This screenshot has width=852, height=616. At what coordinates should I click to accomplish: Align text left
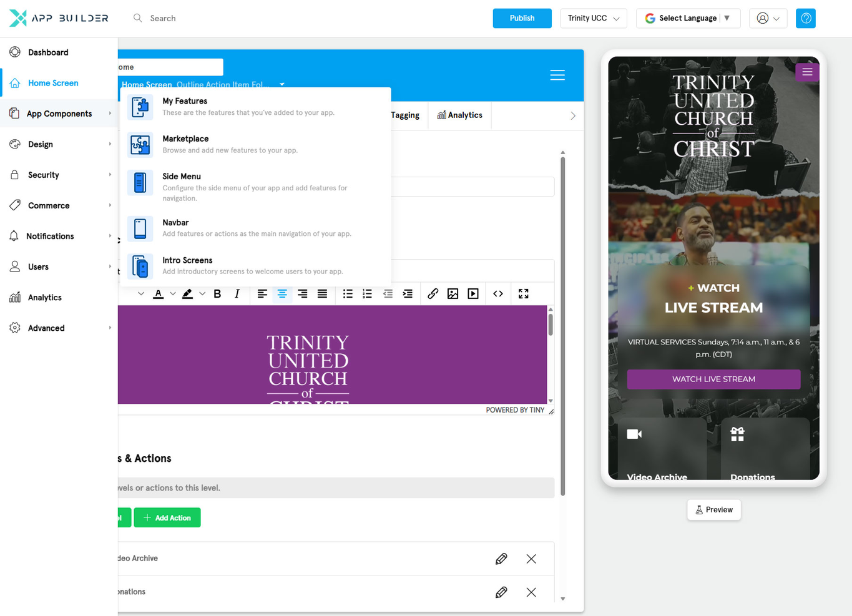pos(262,294)
